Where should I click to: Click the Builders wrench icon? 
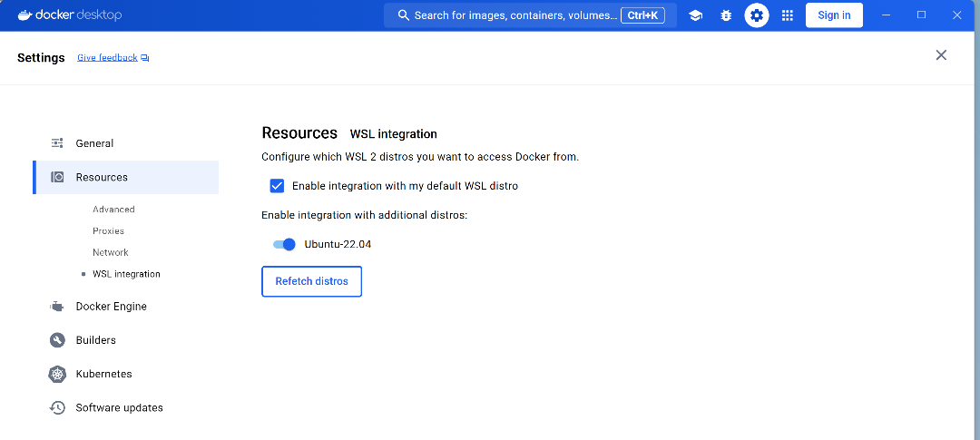click(x=57, y=340)
